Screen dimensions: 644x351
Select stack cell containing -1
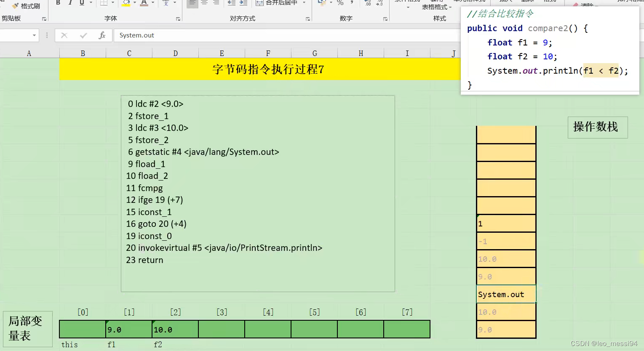pyautogui.click(x=506, y=241)
